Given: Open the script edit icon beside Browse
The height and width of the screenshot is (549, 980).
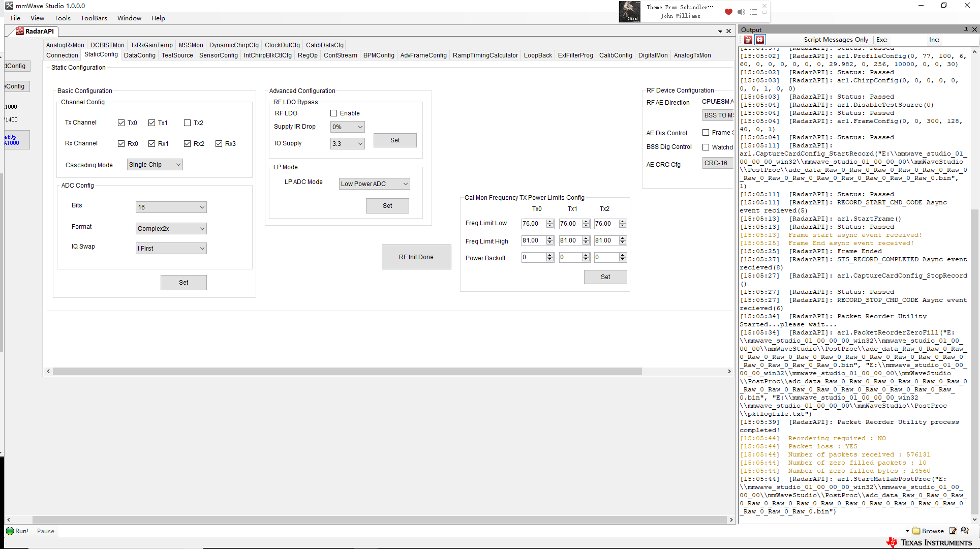Looking at the screenshot, I should 953,531.
